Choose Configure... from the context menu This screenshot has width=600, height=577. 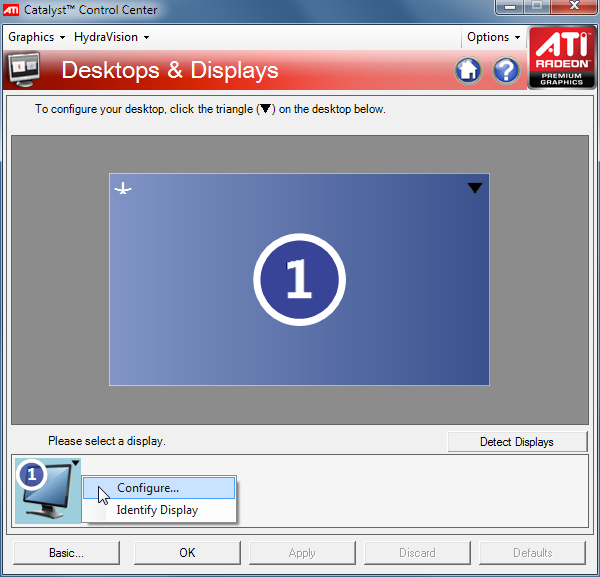(x=159, y=488)
